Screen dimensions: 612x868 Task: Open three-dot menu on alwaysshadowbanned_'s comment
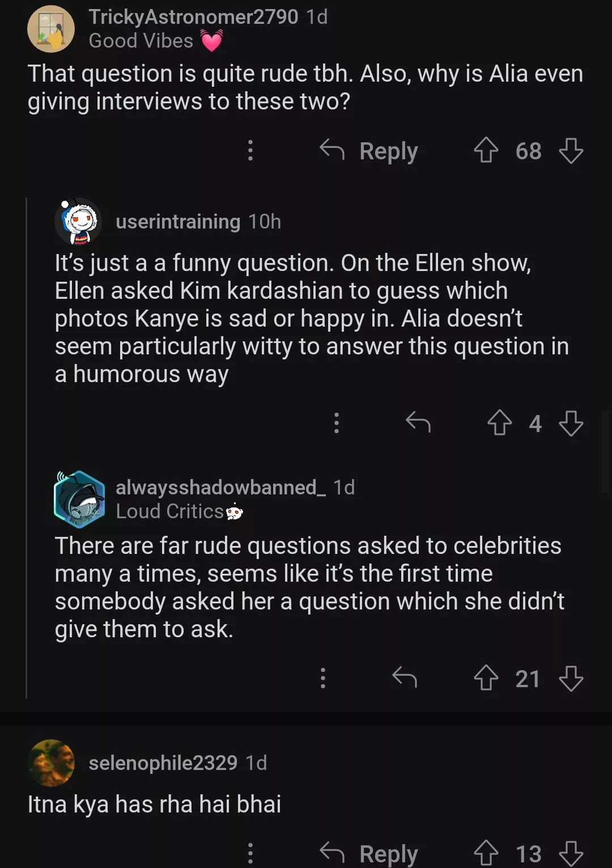(x=323, y=678)
